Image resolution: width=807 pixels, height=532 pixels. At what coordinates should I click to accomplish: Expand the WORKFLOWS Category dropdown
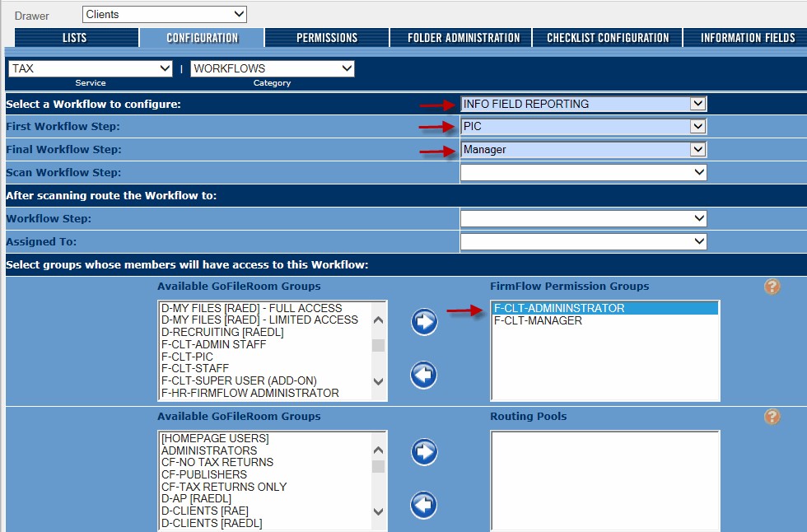tap(272, 68)
